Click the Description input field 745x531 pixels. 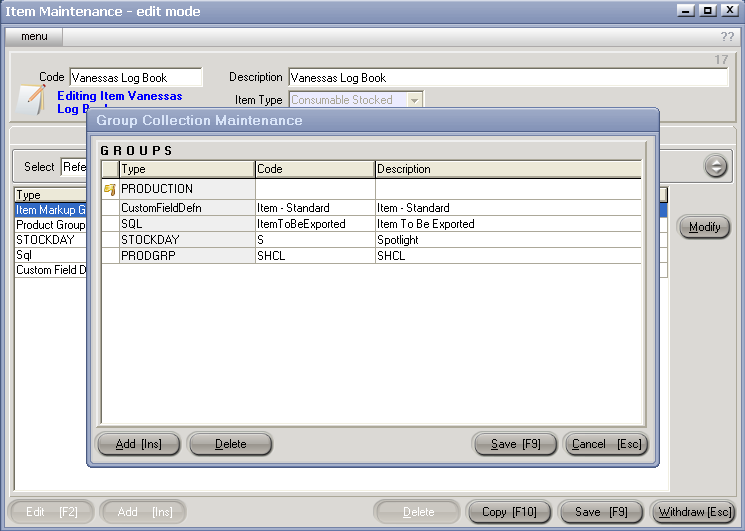tap(508, 77)
